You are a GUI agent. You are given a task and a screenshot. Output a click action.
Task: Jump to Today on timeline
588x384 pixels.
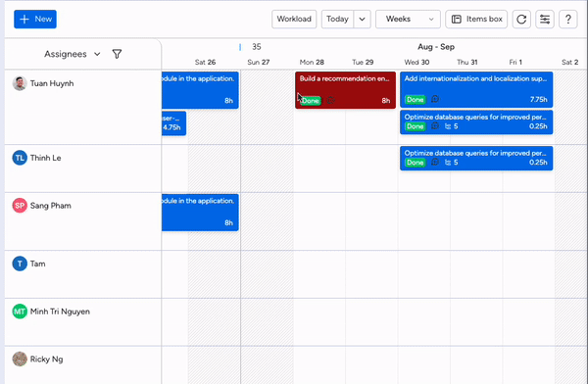(337, 20)
